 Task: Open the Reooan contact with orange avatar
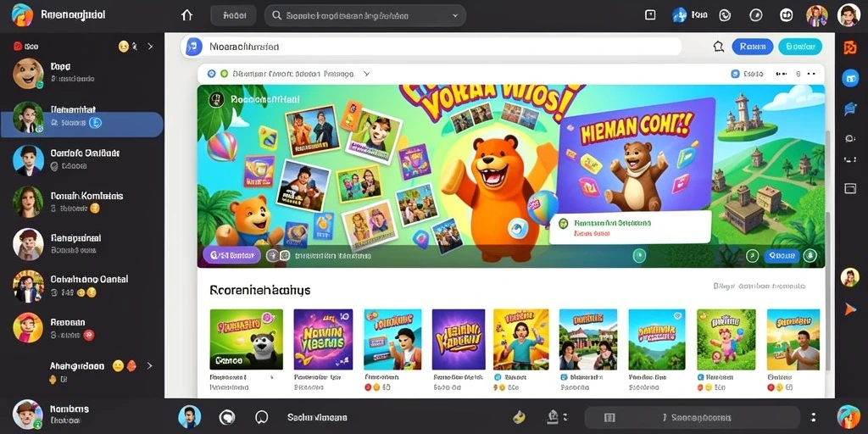[x=82, y=328]
